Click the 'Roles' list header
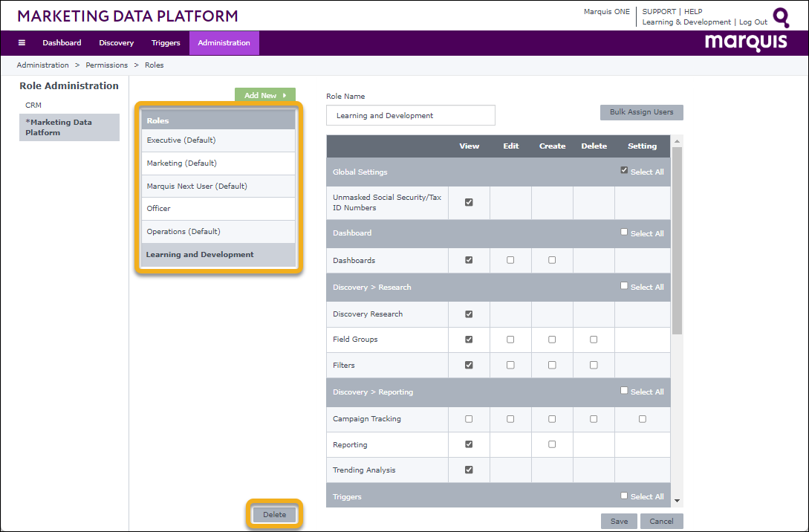The width and height of the screenshot is (809, 532). (218, 120)
